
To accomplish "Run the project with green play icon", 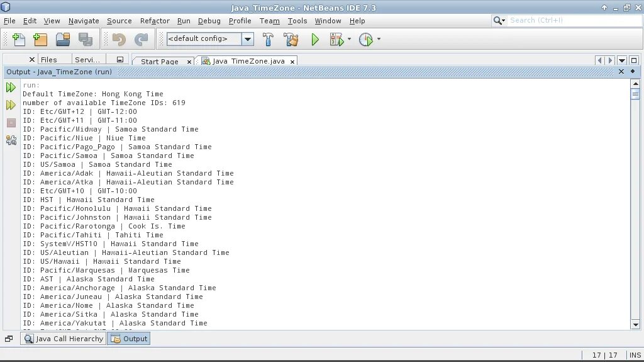I will coord(315,40).
